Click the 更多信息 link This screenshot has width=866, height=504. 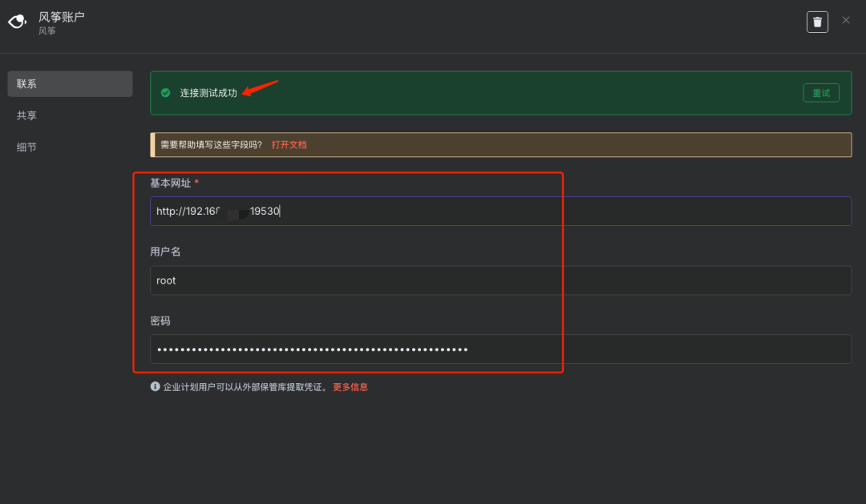[350, 385]
